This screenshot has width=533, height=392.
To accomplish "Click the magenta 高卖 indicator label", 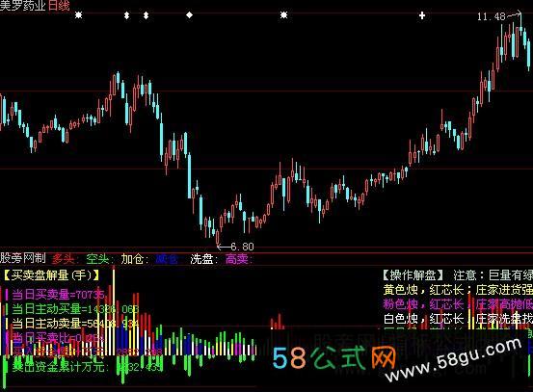I will (237, 259).
